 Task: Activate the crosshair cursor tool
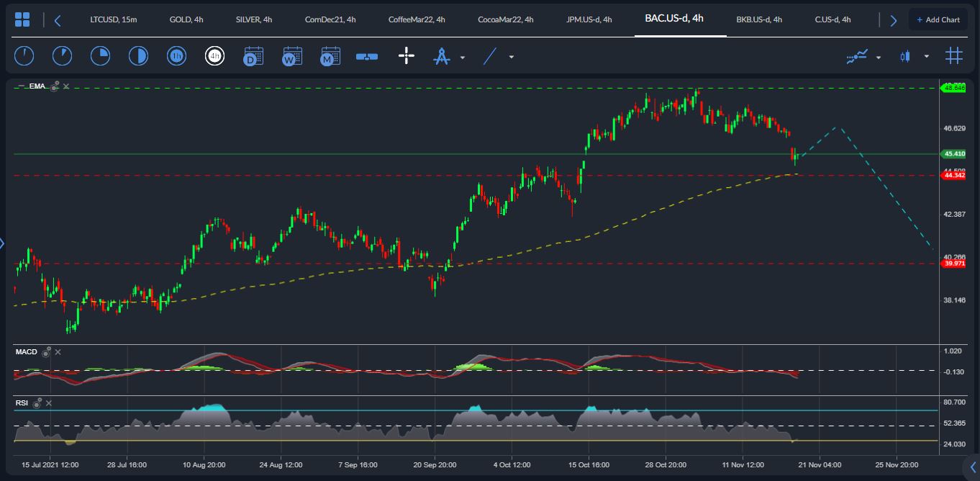(407, 55)
